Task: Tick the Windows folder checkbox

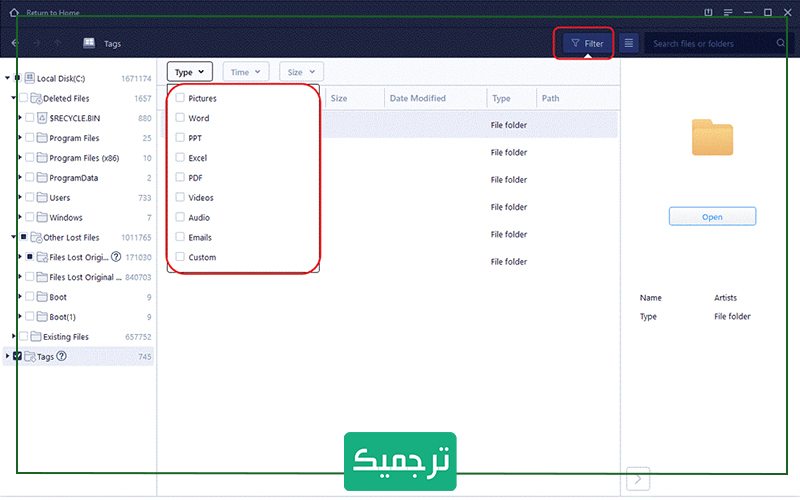Action: (30, 217)
